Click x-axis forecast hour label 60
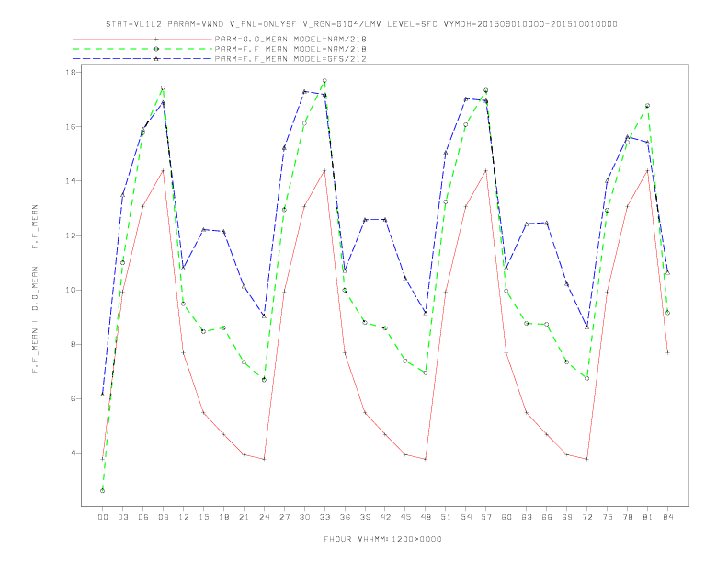Image resolution: width=728 pixels, height=563 pixels. (506, 517)
